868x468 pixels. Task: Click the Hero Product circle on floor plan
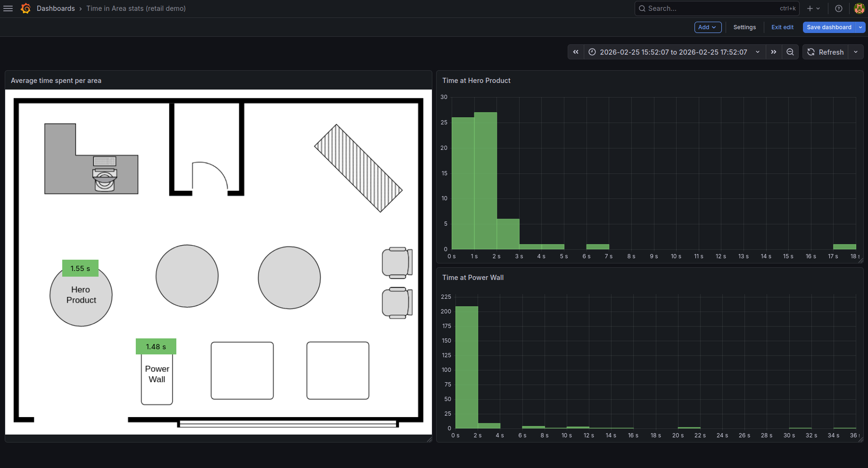pos(81,295)
